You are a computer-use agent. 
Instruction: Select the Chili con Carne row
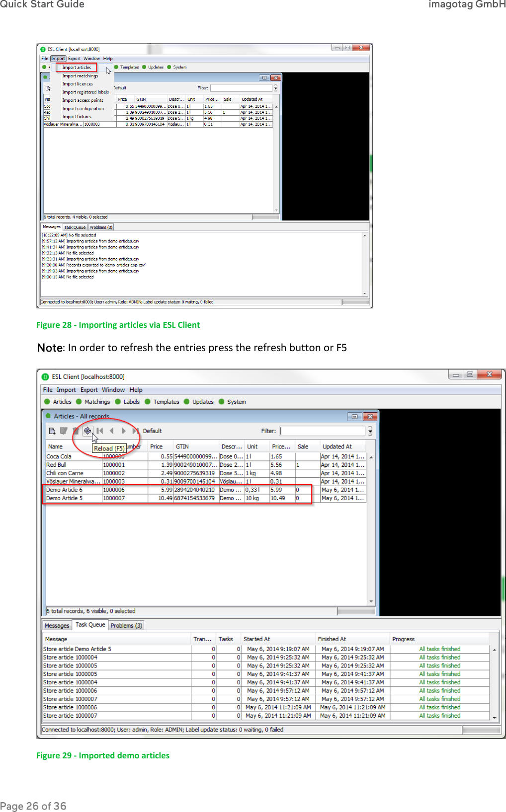point(206,473)
